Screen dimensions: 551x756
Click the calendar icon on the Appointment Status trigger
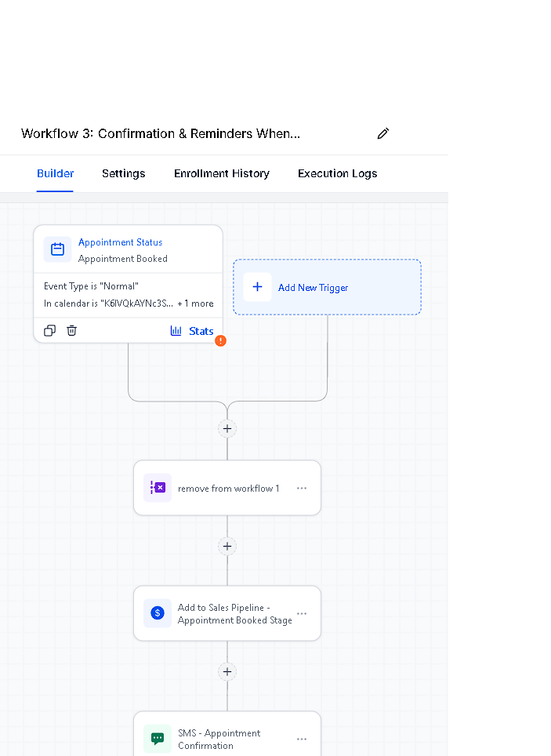[x=58, y=249]
